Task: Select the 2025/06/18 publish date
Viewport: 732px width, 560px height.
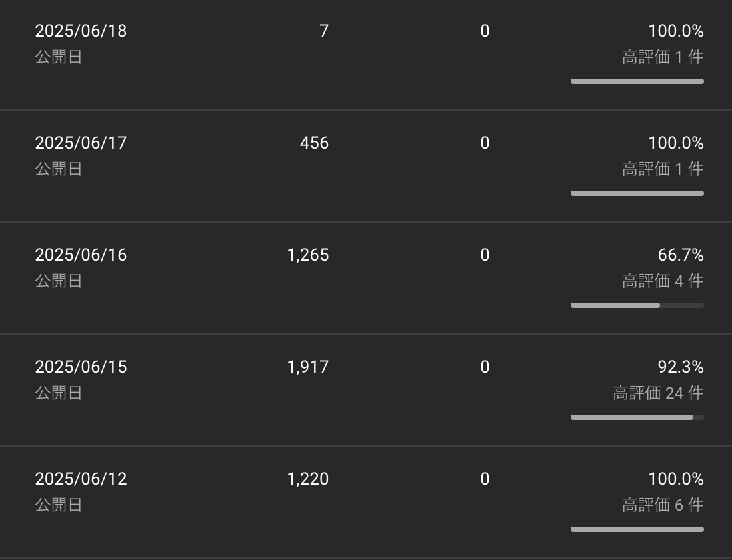Action: (x=81, y=31)
